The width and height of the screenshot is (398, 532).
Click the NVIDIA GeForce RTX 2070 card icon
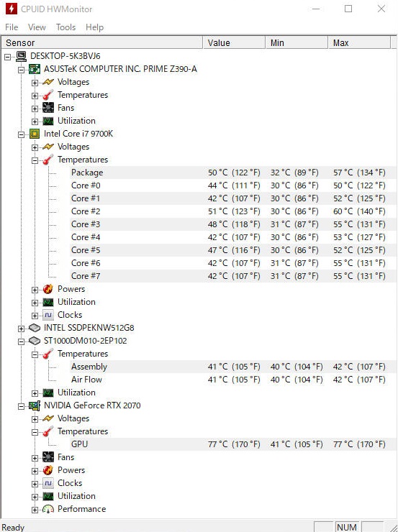coord(35,405)
